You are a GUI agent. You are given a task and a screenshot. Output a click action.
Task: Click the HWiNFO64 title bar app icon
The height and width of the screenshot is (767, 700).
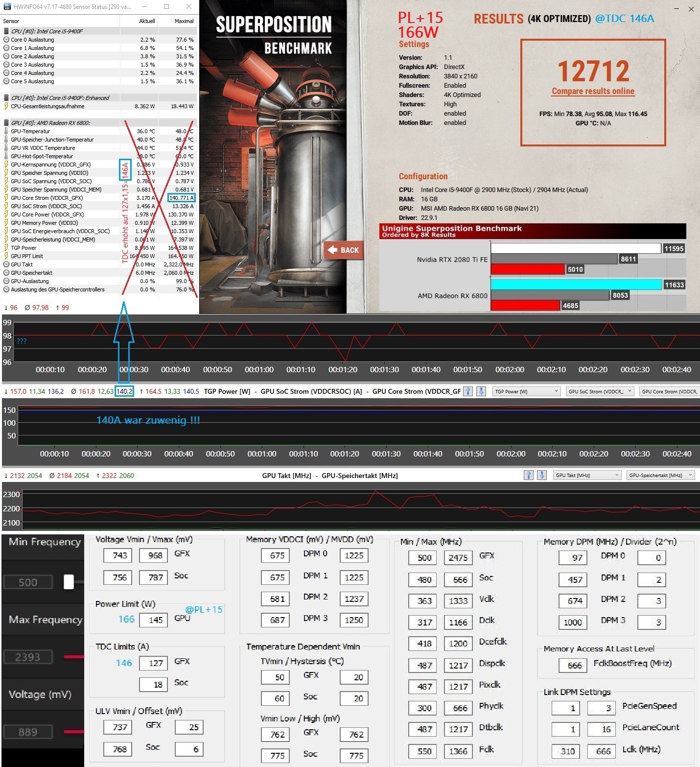(x=7, y=6)
